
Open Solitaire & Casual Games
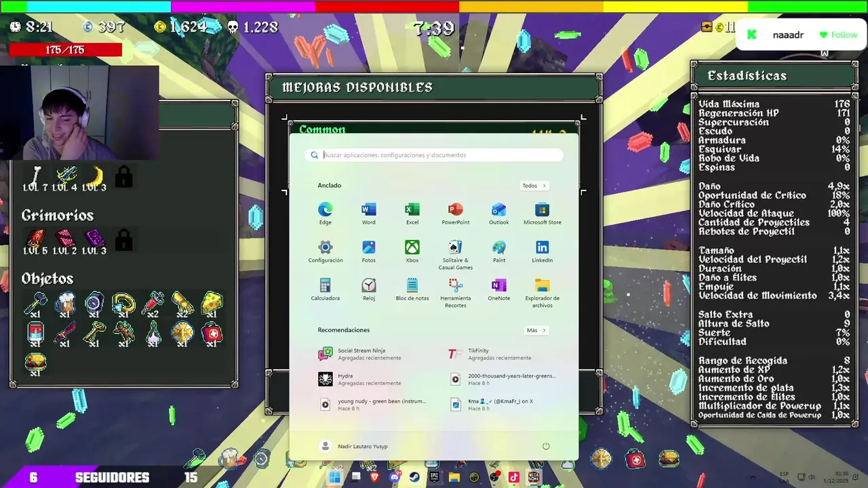(455, 255)
